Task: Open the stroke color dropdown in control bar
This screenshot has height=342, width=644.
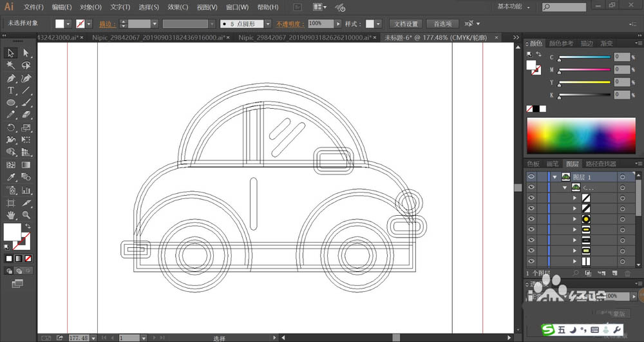Action: (x=89, y=24)
